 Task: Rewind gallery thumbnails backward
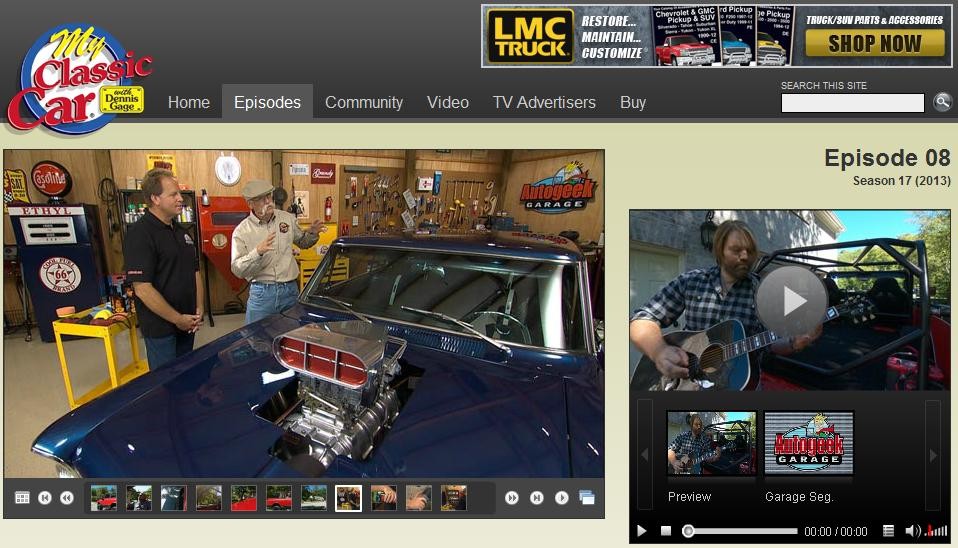coord(67,498)
